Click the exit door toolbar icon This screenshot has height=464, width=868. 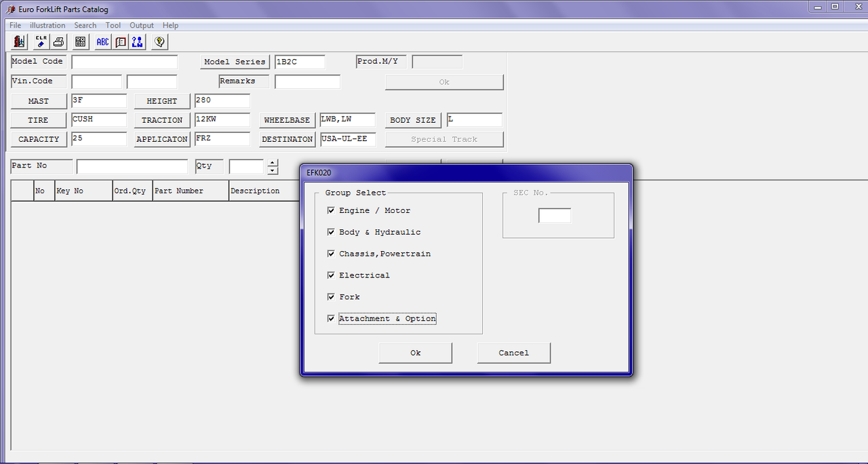click(x=19, y=41)
